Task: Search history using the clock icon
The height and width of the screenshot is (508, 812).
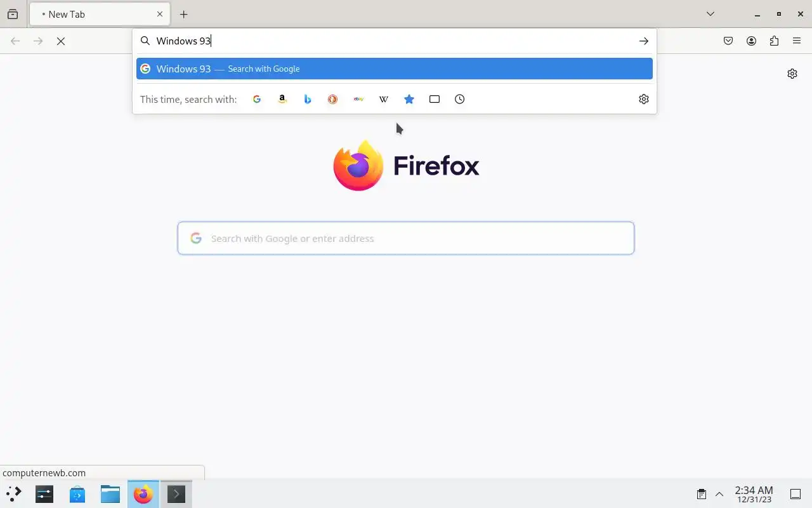Action: (x=460, y=99)
